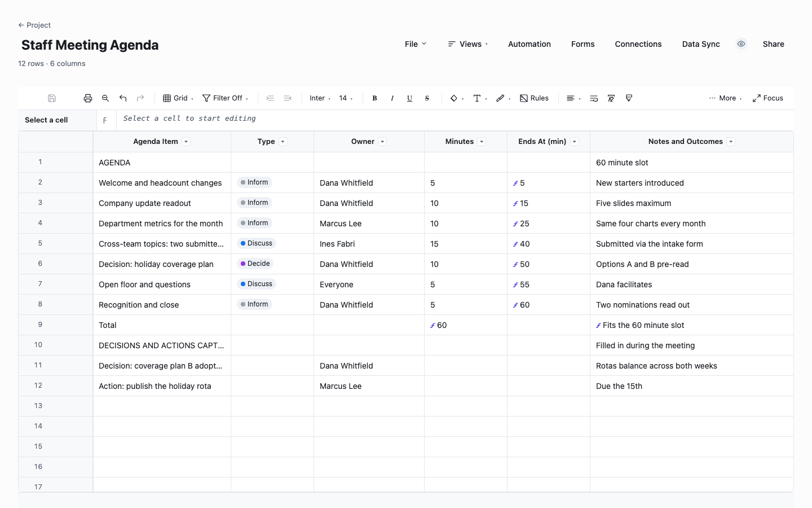Open the Minutes column dropdown arrow
This screenshot has height=508, width=812.
coord(482,142)
